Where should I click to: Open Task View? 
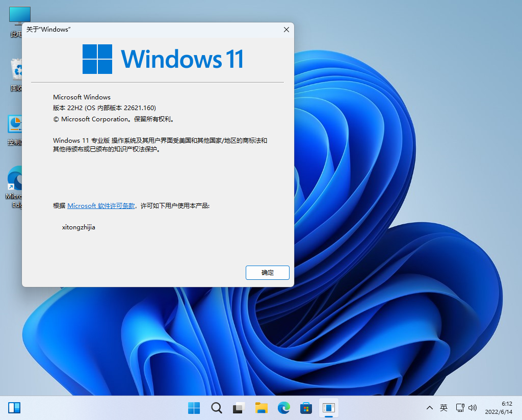click(238, 407)
